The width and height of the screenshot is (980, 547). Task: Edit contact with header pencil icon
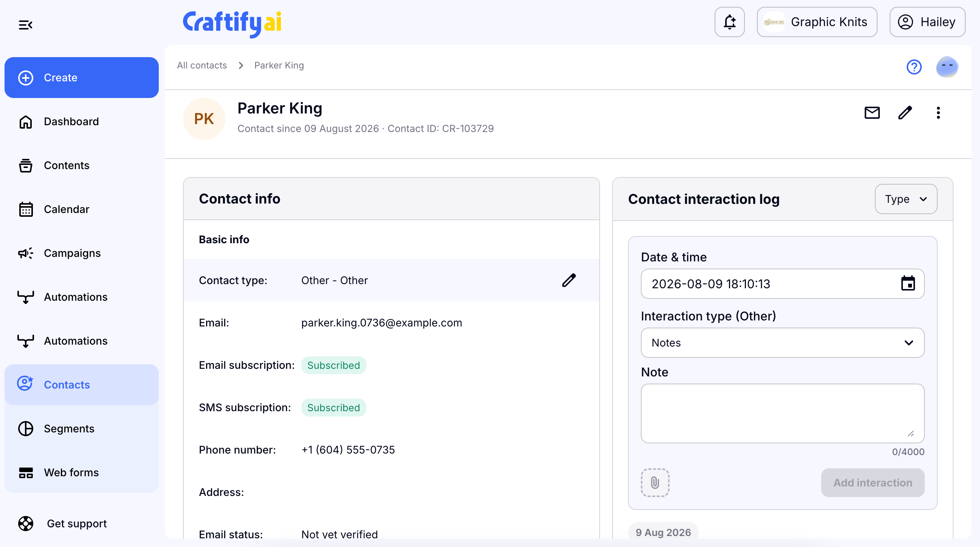click(905, 113)
